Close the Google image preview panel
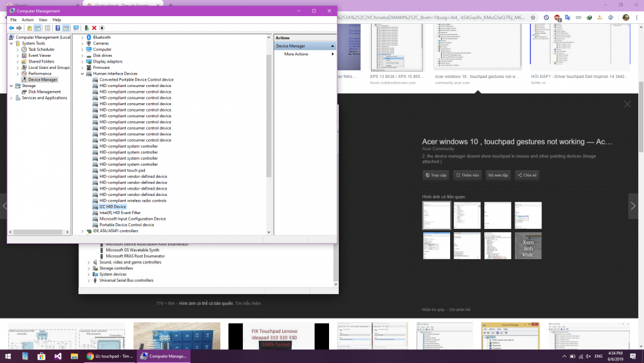Image resolution: width=644 pixels, height=363 pixels. (627, 104)
